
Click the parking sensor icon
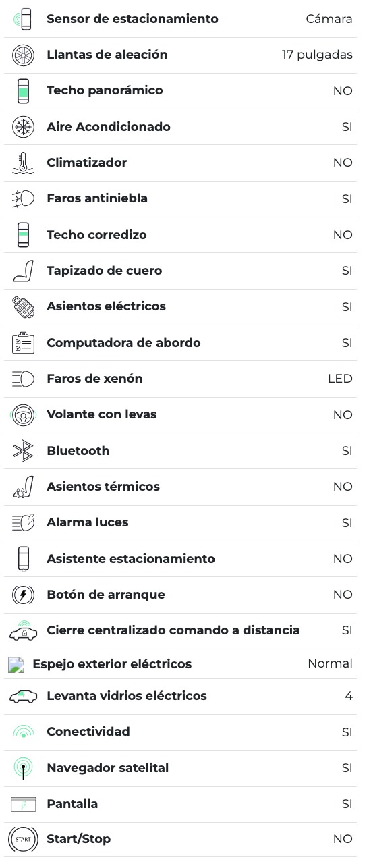tap(23, 19)
